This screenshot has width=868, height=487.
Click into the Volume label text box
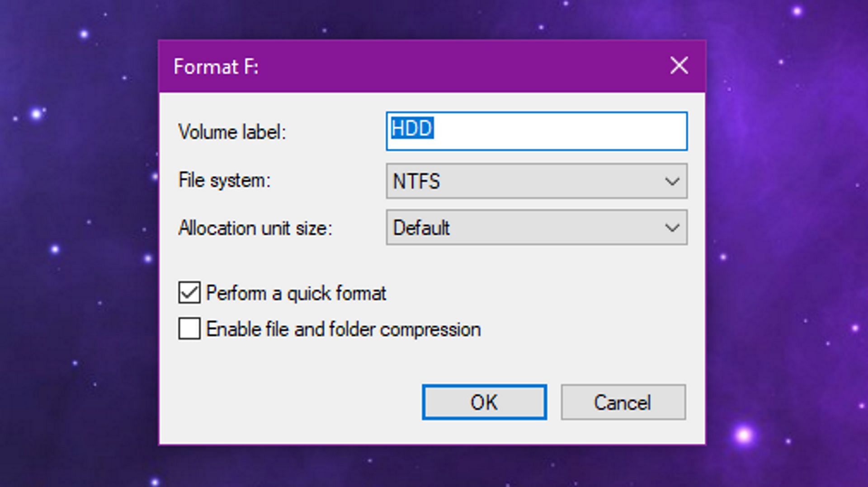coord(537,131)
